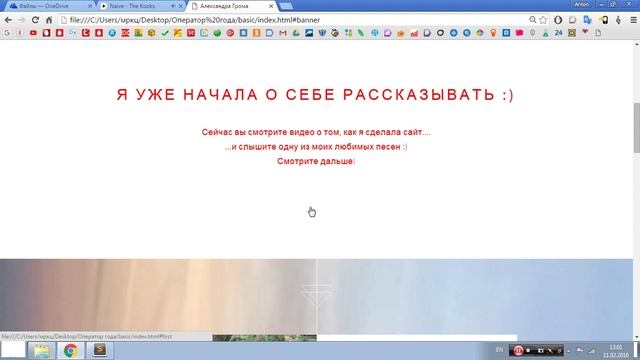Go back to the previous page
This screenshot has height=360, width=640.
point(8,20)
